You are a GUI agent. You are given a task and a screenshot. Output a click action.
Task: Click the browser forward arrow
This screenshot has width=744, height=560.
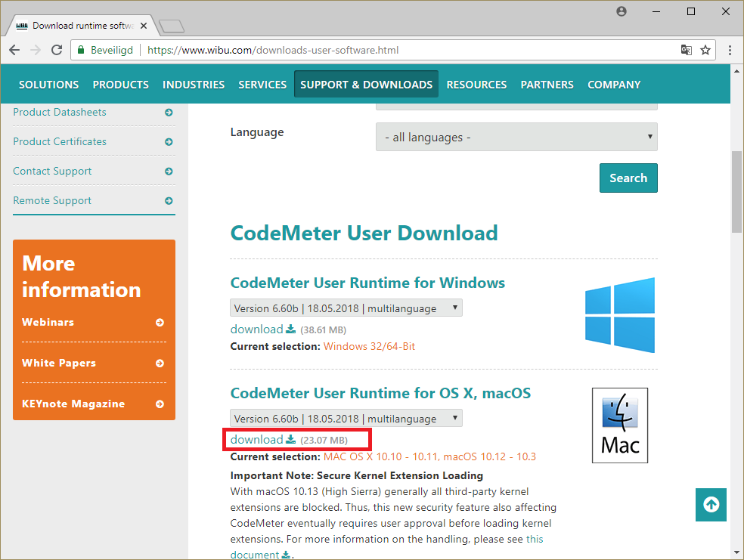coord(36,50)
